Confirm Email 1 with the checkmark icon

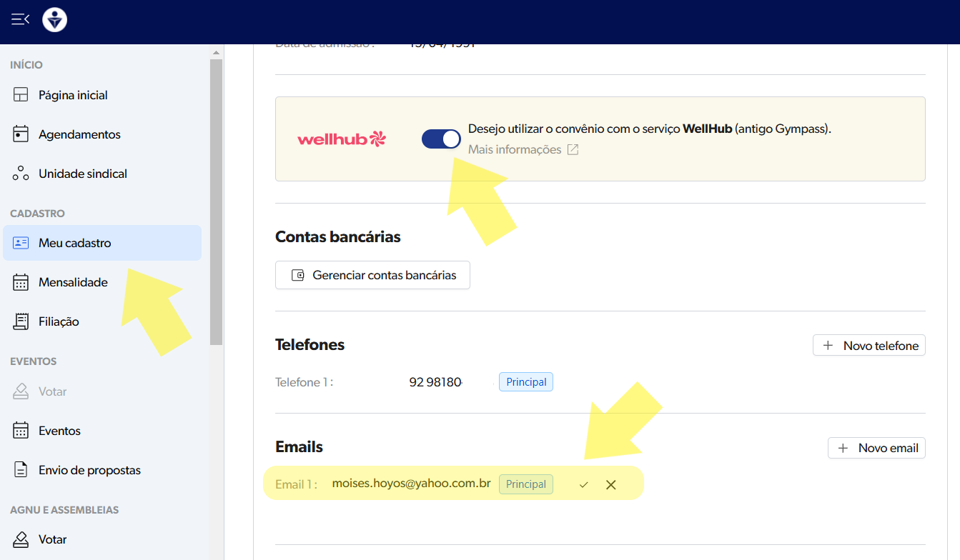[584, 485]
